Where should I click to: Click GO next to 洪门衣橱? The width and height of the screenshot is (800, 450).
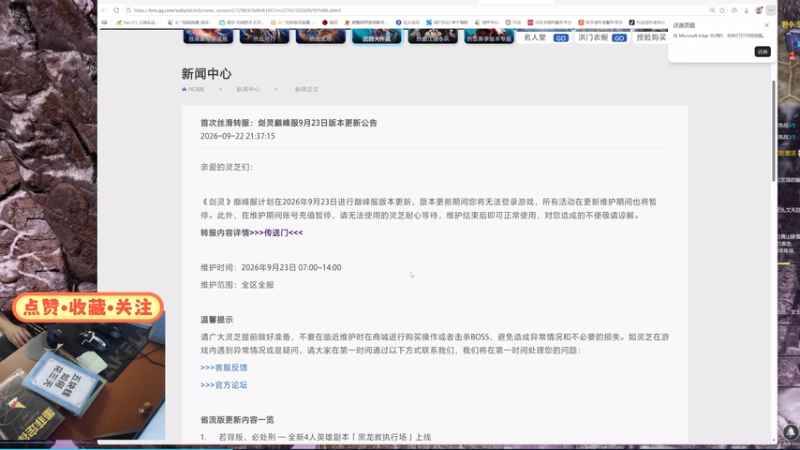pyautogui.click(x=619, y=38)
